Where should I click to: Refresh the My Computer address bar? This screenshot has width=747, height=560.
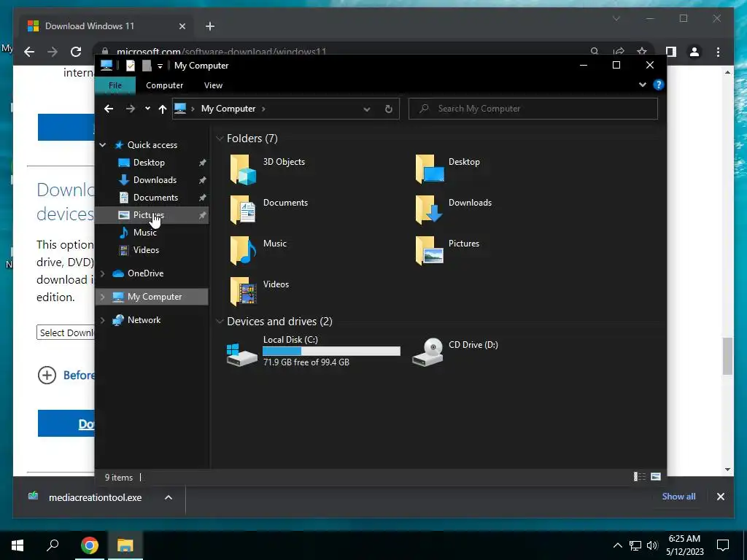(x=389, y=109)
